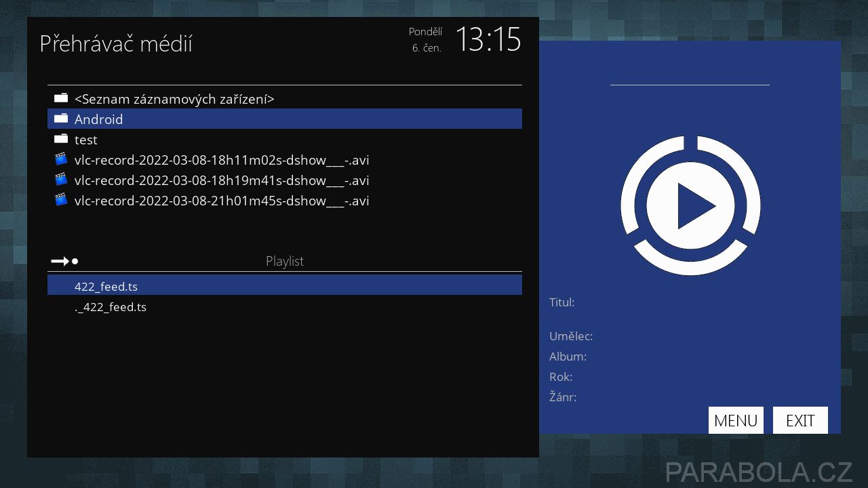Click the Titul: field label
This screenshot has width=868, height=488.
coord(561,302)
